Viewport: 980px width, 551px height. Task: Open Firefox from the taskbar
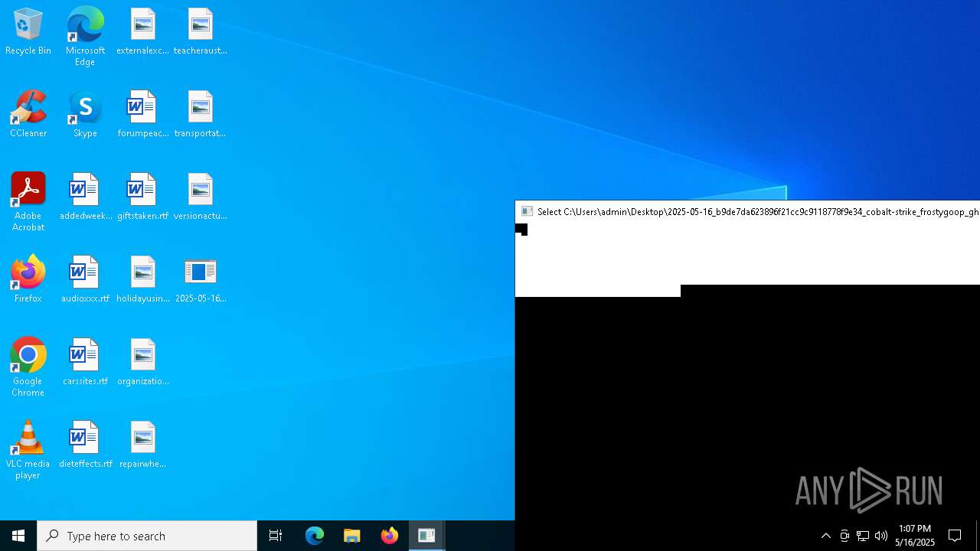click(390, 536)
